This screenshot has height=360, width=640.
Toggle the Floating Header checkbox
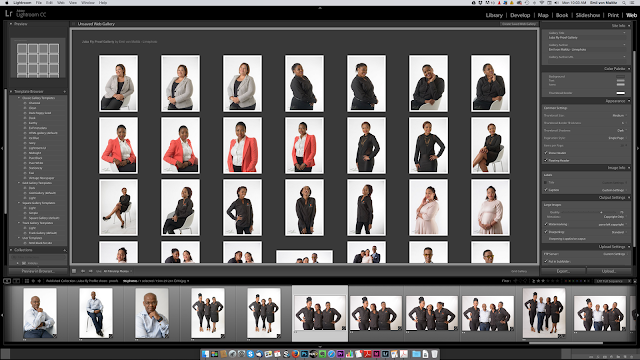(x=546, y=160)
